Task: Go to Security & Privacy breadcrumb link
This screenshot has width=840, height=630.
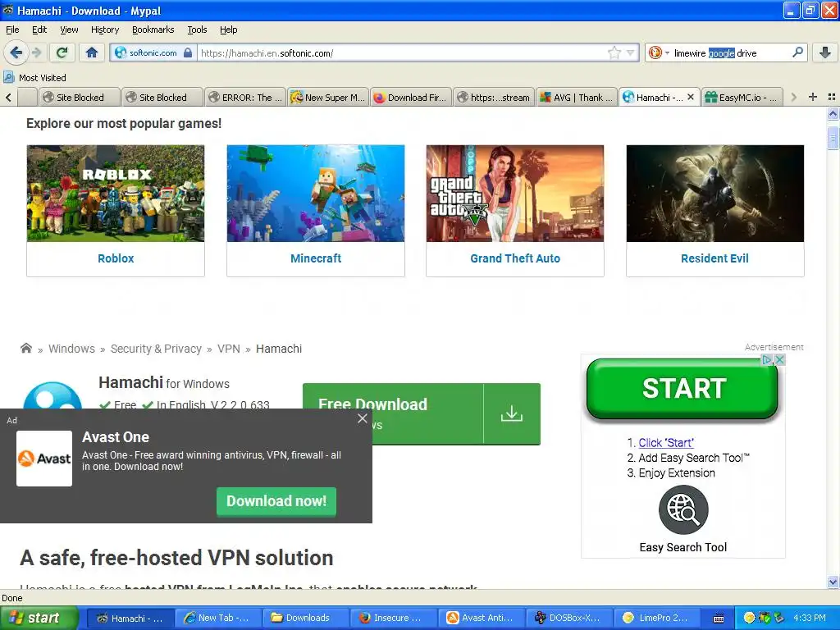Action: click(x=156, y=349)
